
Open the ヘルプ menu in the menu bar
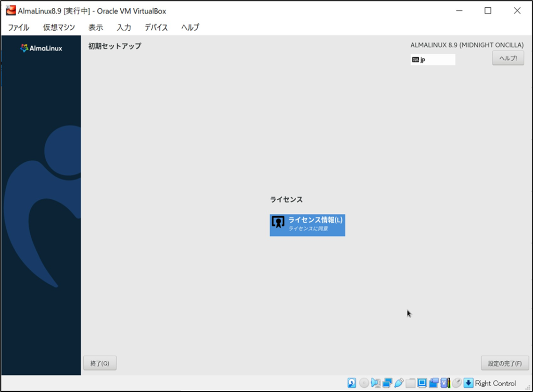pyautogui.click(x=191, y=27)
